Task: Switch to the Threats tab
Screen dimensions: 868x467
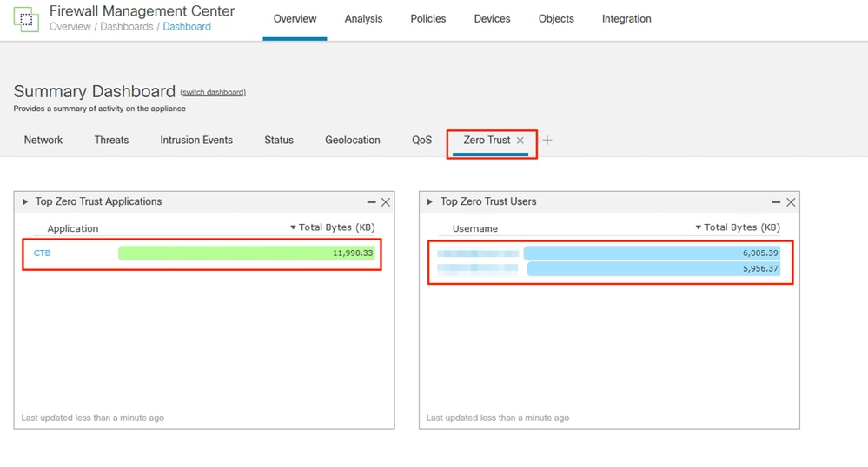Action: (111, 140)
